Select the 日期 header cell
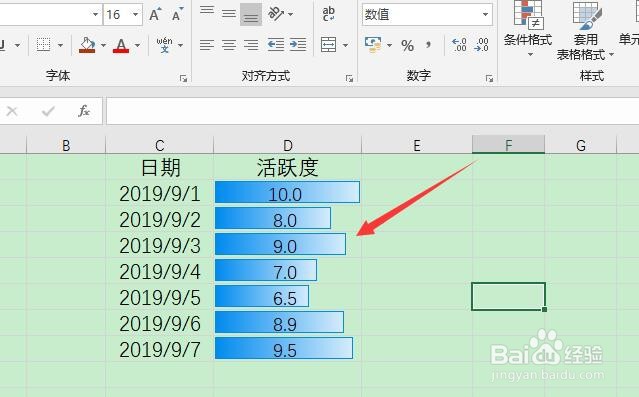The width and height of the screenshot is (639, 397). coord(160,167)
